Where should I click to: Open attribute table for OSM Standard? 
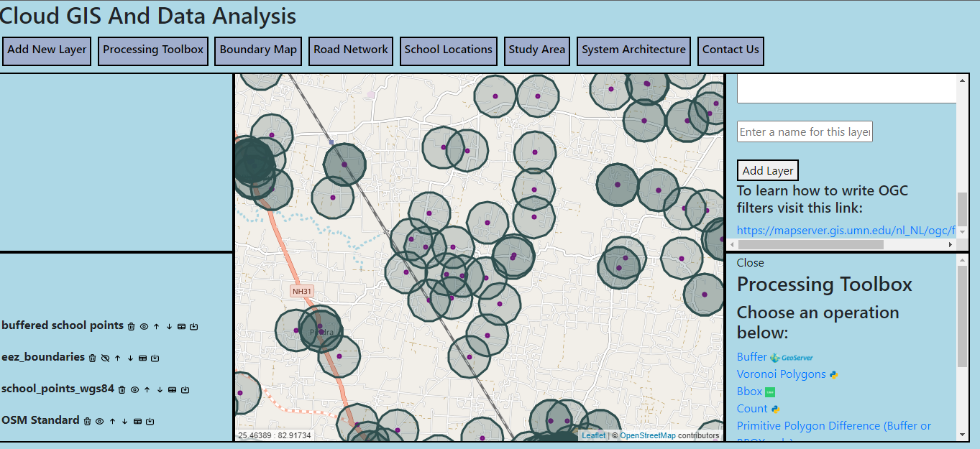pos(137,421)
